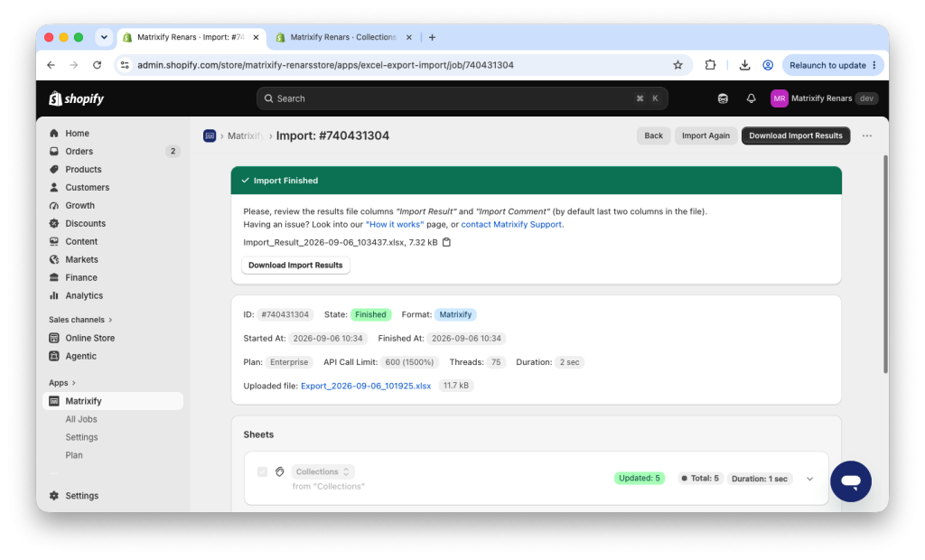Open the Home icon in sidebar
The image size is (925, 560).
tap(54, 134)
